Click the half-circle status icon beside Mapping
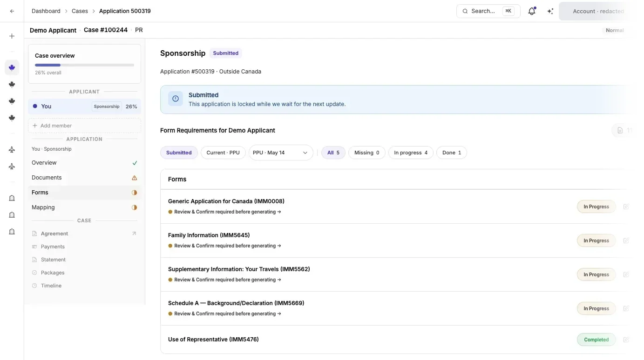This screenshot has height=360, width=644. (x=135, y=207)
